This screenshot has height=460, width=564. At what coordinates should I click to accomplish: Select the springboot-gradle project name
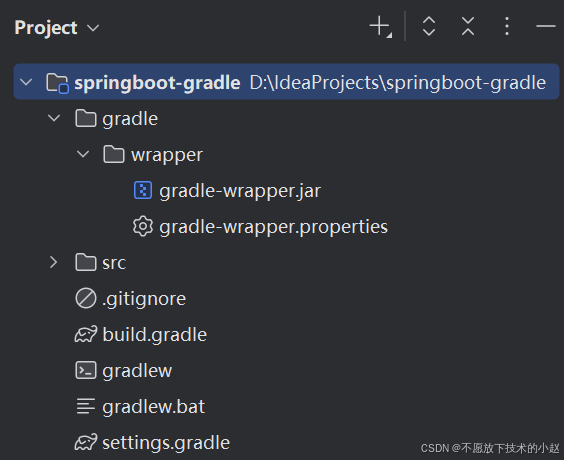pos(157,83)
